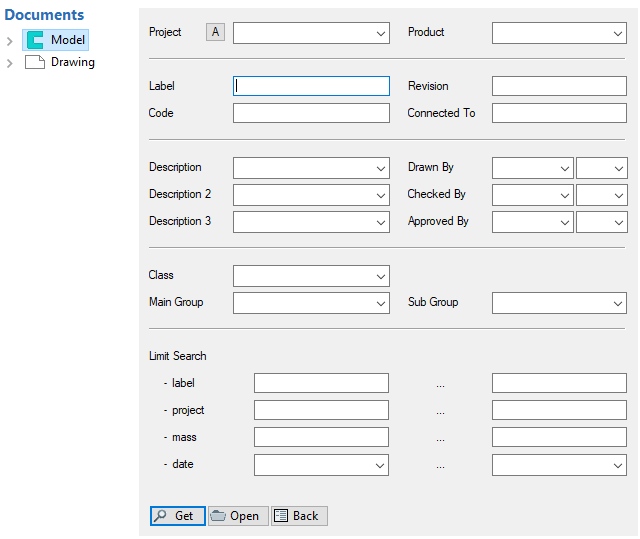Click the Get button with magnifier icon
Screen dimensions: 640x539
[178, 516]
